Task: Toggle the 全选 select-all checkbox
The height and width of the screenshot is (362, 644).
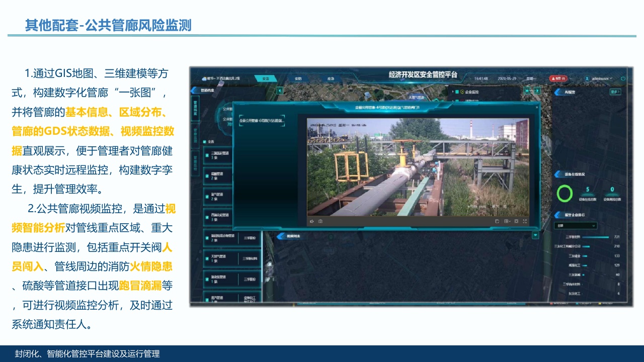Action: click(205, 141)
